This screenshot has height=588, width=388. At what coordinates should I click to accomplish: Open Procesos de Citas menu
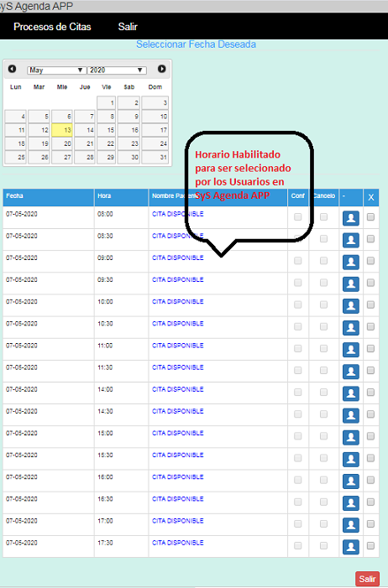coord(52,27)
